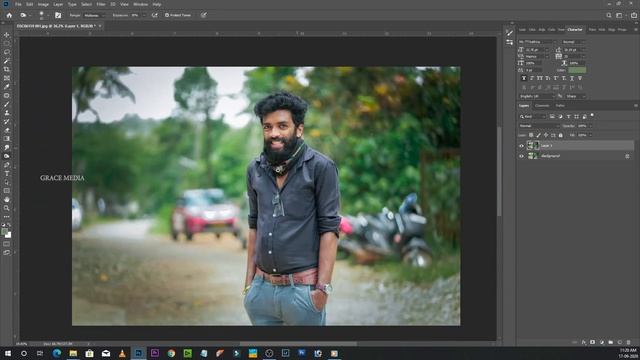The image size is (640, 360).
Task: Open collapsed Brushes panel icon
Action: click(x=509, y=33)
